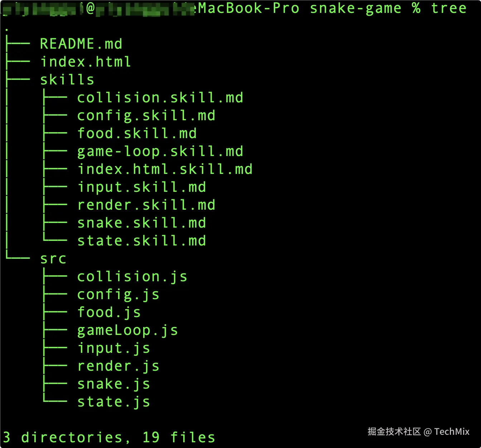
Task: Select game-loop.skill.md entry
Action: pos(160,151)
